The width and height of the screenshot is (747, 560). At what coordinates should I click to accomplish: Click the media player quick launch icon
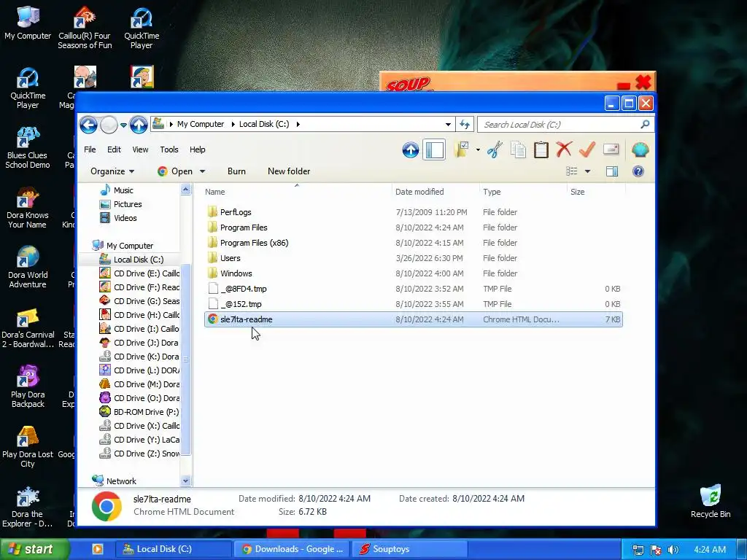pyautogui.click(x=97, y=549)
